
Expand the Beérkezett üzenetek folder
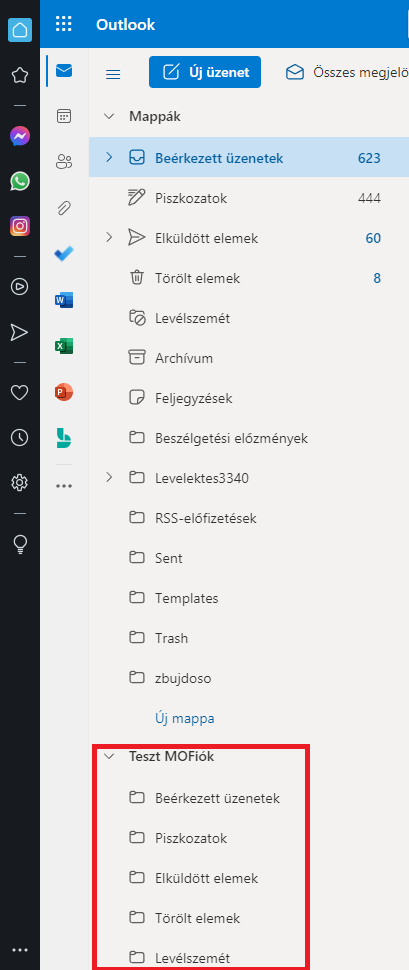pos(110,157)
